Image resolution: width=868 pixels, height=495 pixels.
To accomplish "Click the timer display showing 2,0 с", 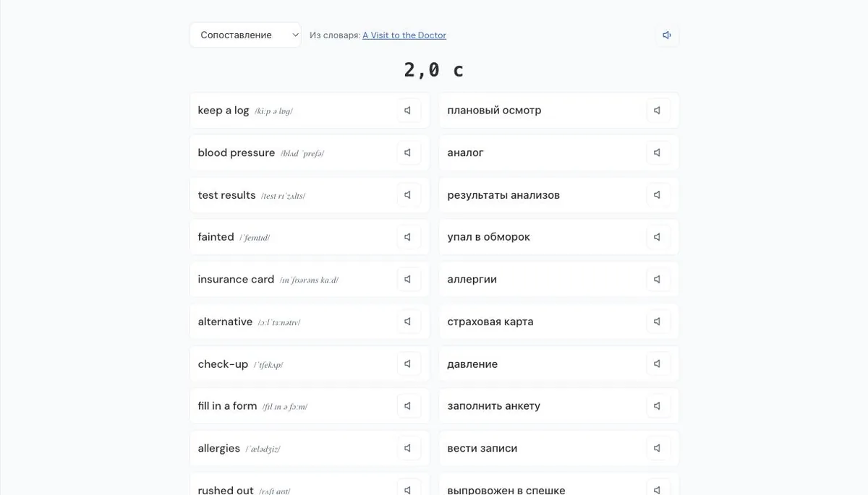I will pos(434,70).
